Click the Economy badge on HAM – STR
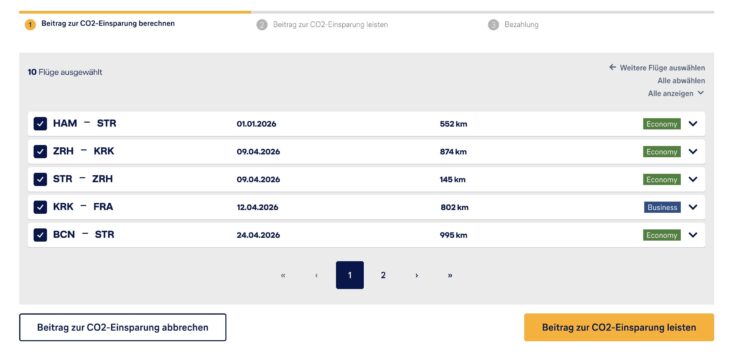 tap(662, 124)
